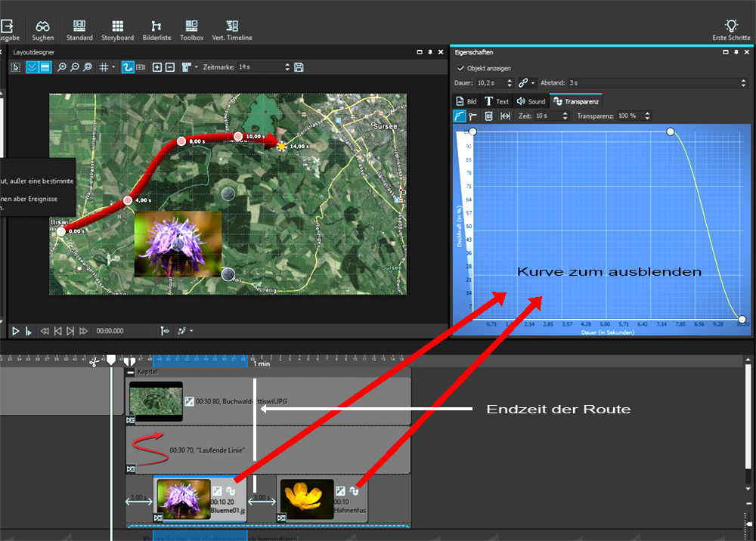756x541 pixels.
Task: Click the zoom in magnifier in Layoutdesigner
Action: (61, 67)
